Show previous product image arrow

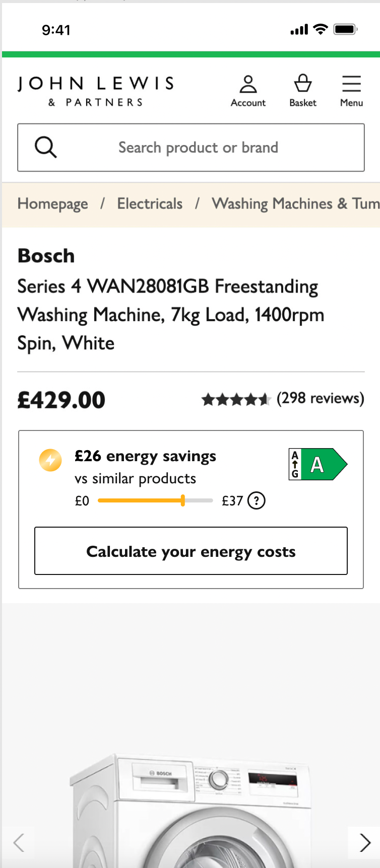(19, 842)
